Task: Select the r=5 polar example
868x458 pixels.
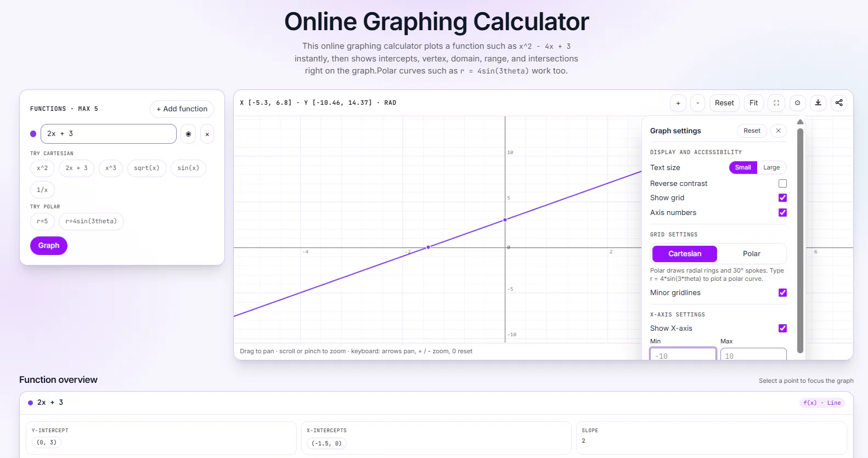Action: (x=42, y=221)
